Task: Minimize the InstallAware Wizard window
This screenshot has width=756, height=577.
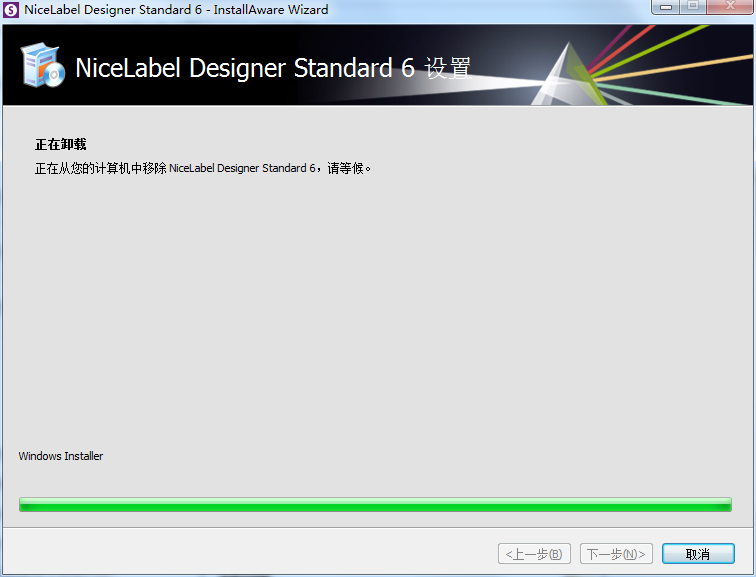Action: click(666, 7)
